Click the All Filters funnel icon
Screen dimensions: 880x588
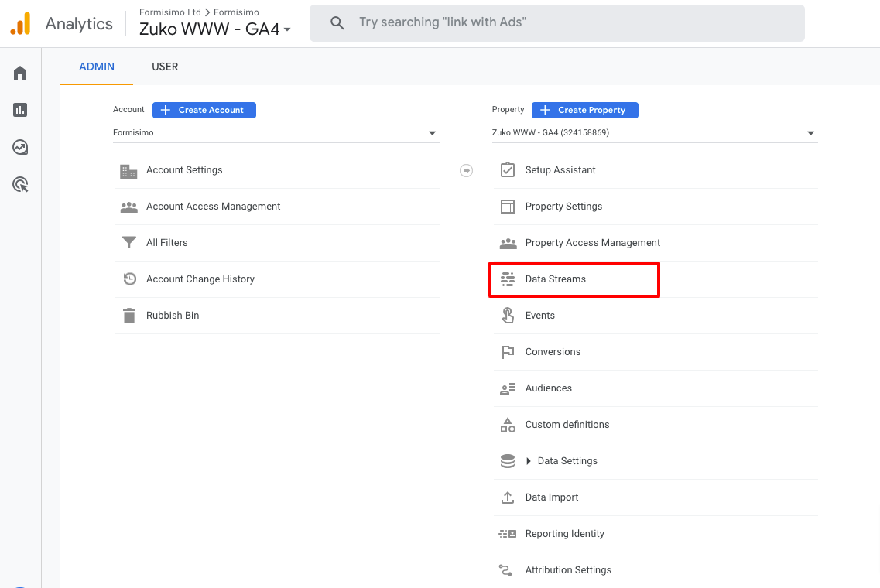[129, 242]
